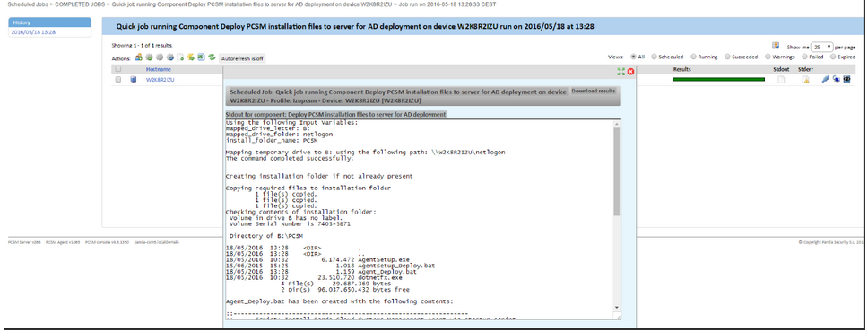Click the page with green plus action icon
Viewport: 868px width, 332px height.
click(180, 57)
